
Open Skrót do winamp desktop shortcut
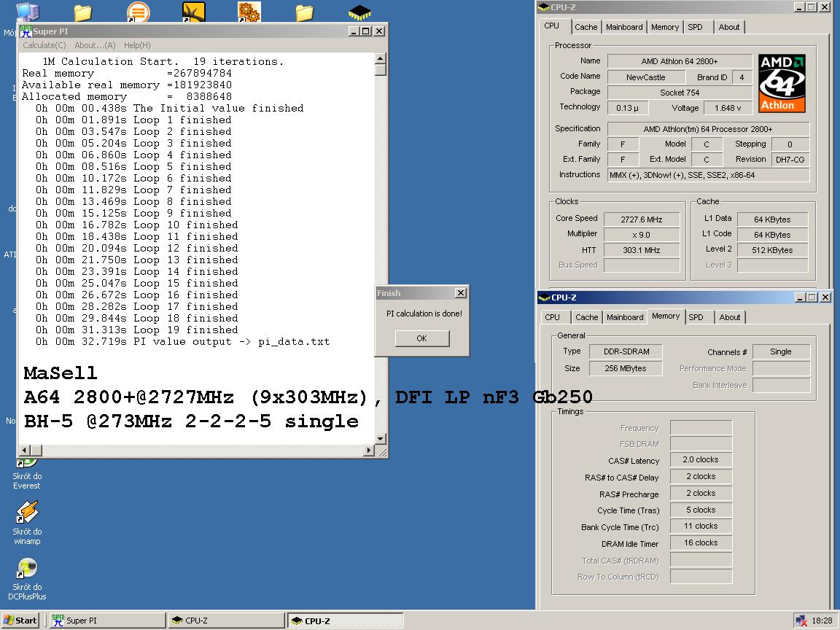pyautogui.click(x=27, y=523)
